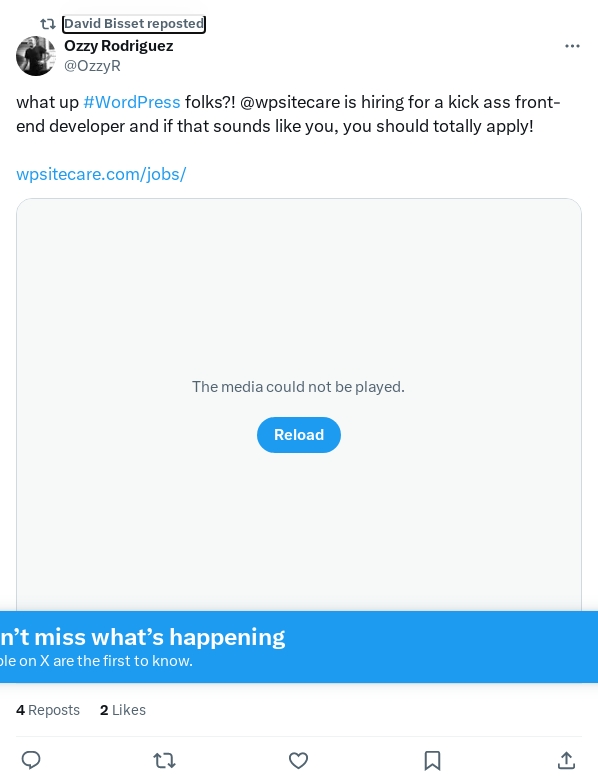Open Ozzy Rodriguez display name
The height and width of the screenshot is (776, 598).
(119, 46)
